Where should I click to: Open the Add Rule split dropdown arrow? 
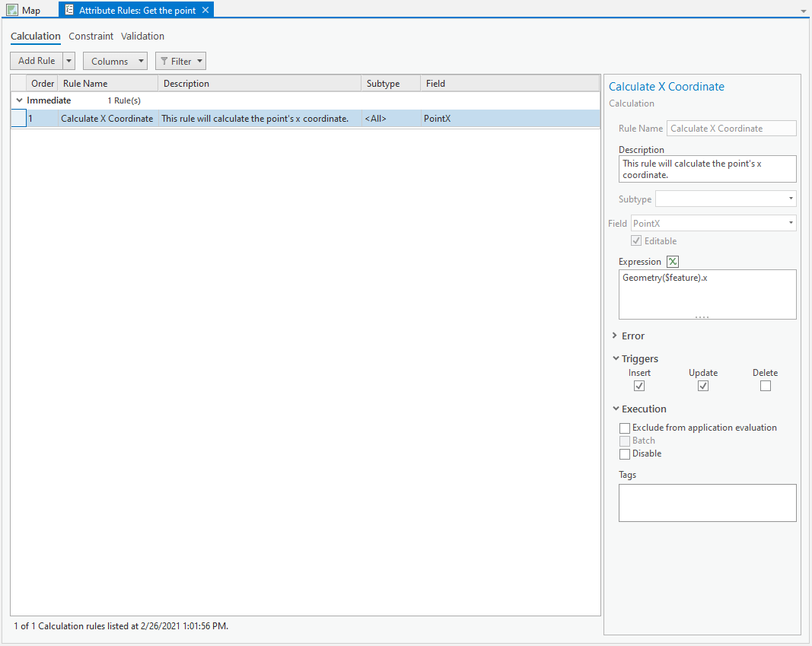(x=68, y=61)
